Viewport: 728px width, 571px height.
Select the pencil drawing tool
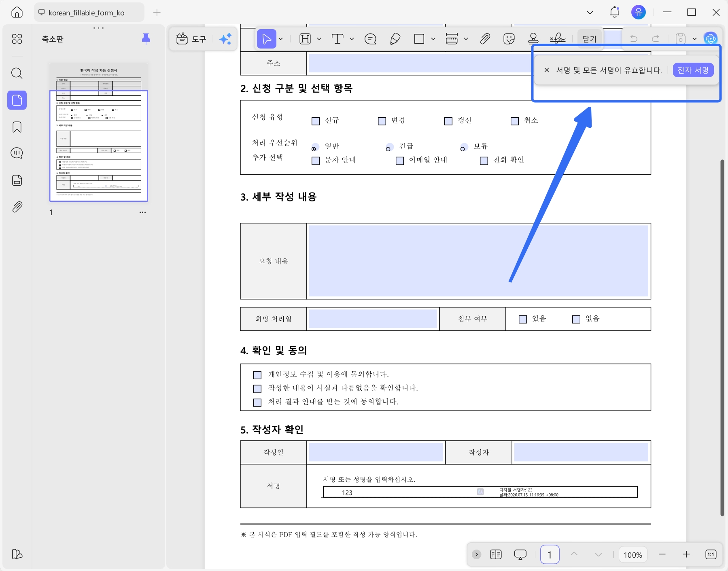(395, 39)
